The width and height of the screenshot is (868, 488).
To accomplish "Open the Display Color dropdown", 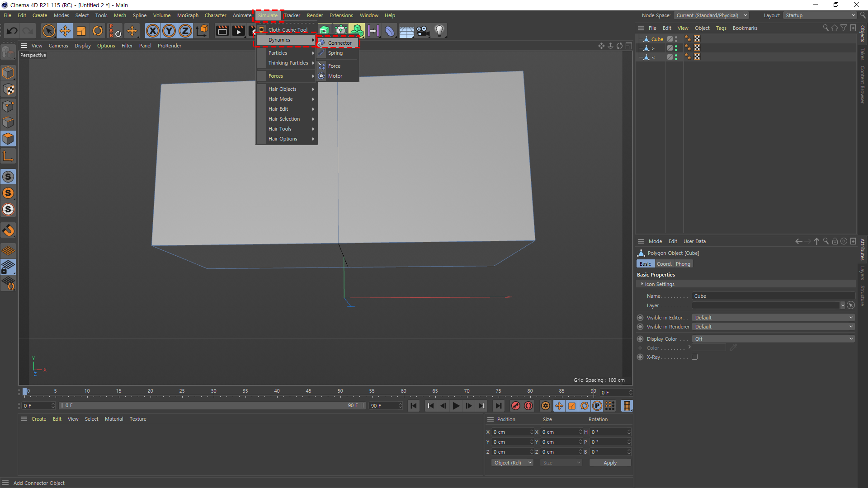I will tap(773, 339).
